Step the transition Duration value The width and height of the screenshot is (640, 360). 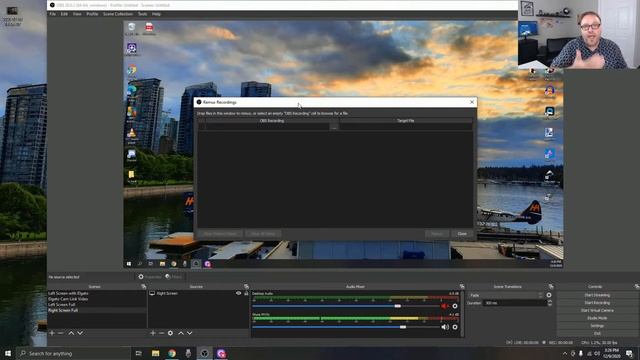coord(549,303)
